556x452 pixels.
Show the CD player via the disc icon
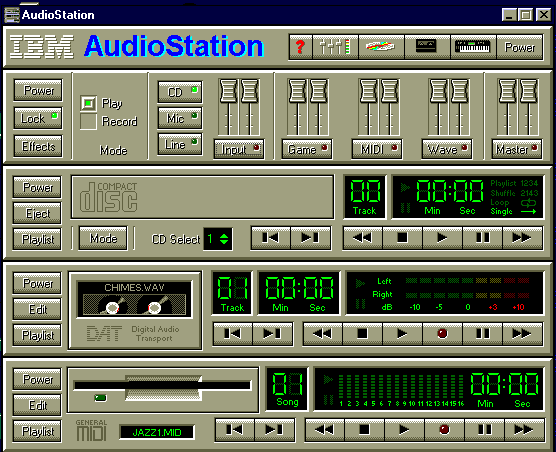coord(381,47)
